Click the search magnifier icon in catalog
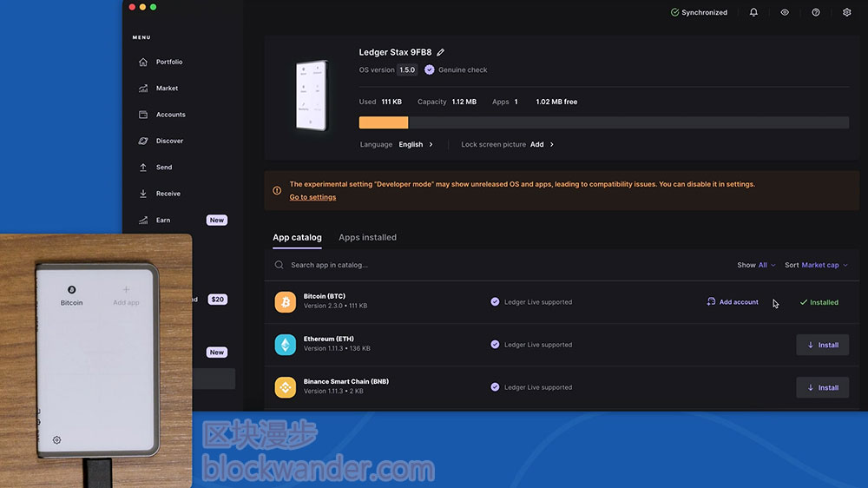The height and width of the screenshot is (488, 868). (279, 265)
